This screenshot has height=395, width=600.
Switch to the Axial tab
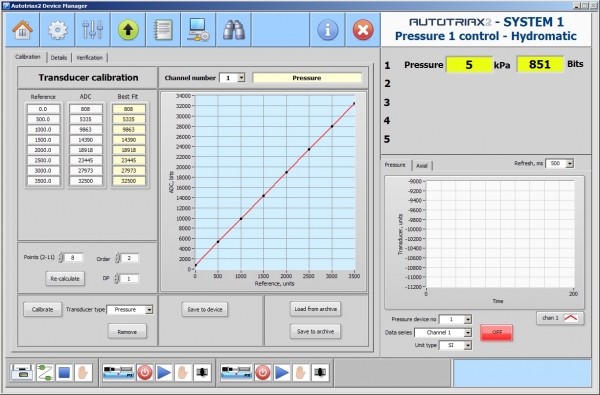coord(422,165)
